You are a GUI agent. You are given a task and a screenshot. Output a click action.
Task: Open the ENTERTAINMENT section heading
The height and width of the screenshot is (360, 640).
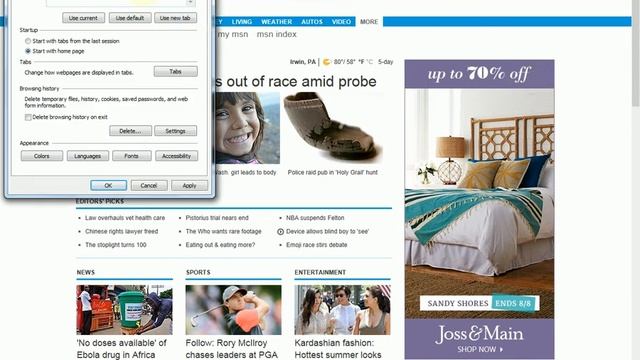click(x=320, y=272)
